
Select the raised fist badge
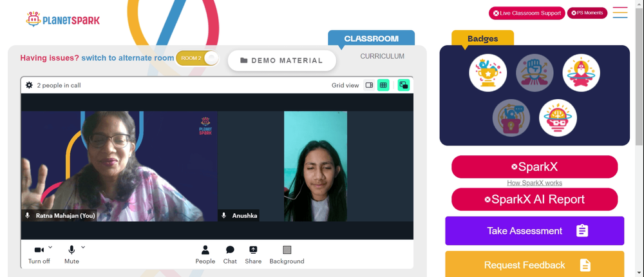pos(535,73)
